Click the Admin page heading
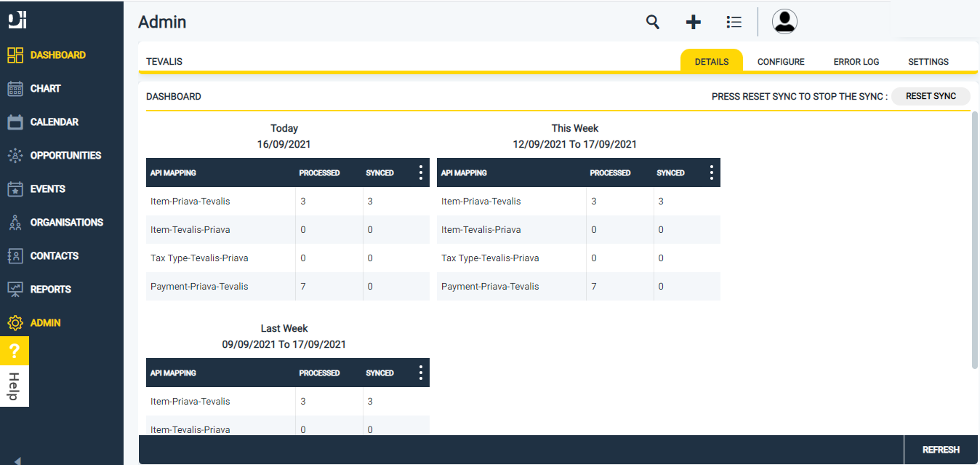The image size is (980, 465). (162, 22)
